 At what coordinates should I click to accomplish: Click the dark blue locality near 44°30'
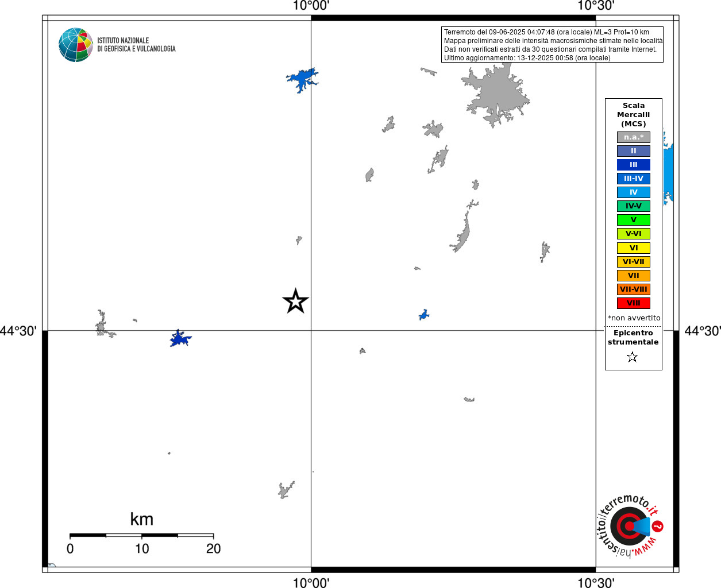180,339
